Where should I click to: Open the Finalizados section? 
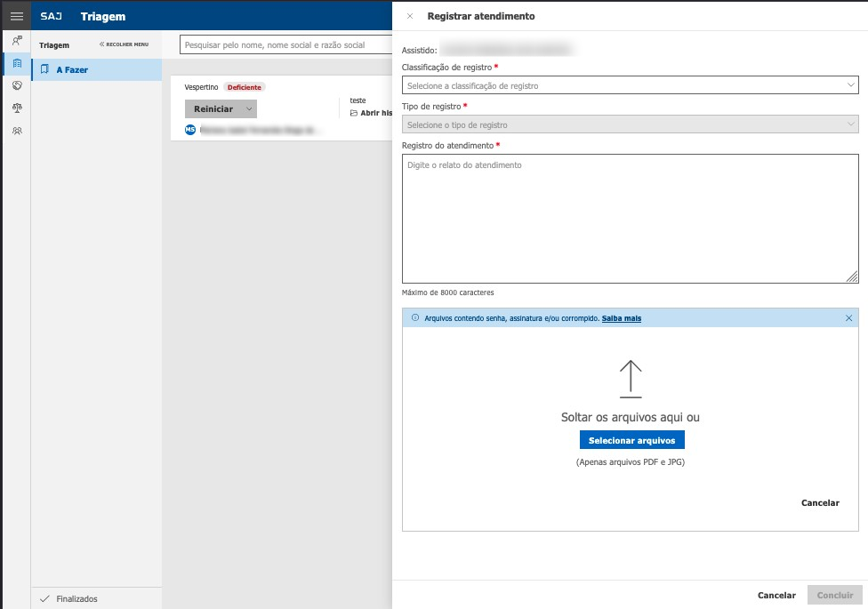coord(96,598)
